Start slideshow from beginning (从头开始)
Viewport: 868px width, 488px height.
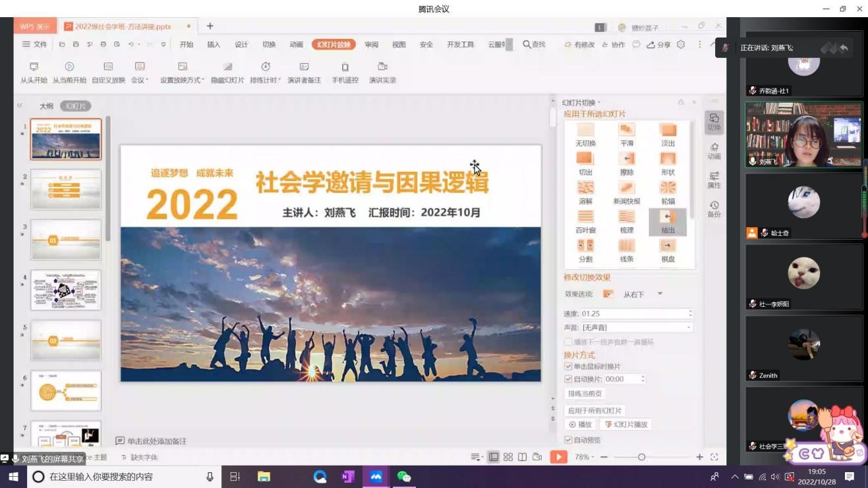coord(34,72)
